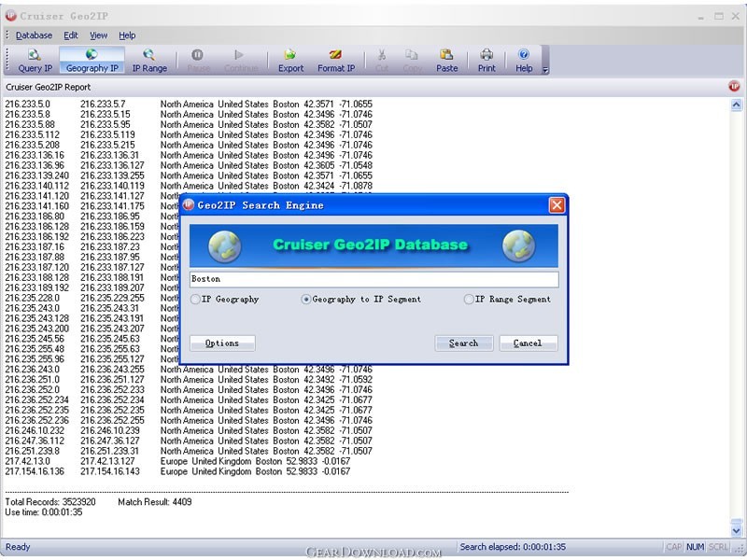Click the CAP indicator in status bar
This screenshot has width=747, height=560.
(x=673, y=547)
